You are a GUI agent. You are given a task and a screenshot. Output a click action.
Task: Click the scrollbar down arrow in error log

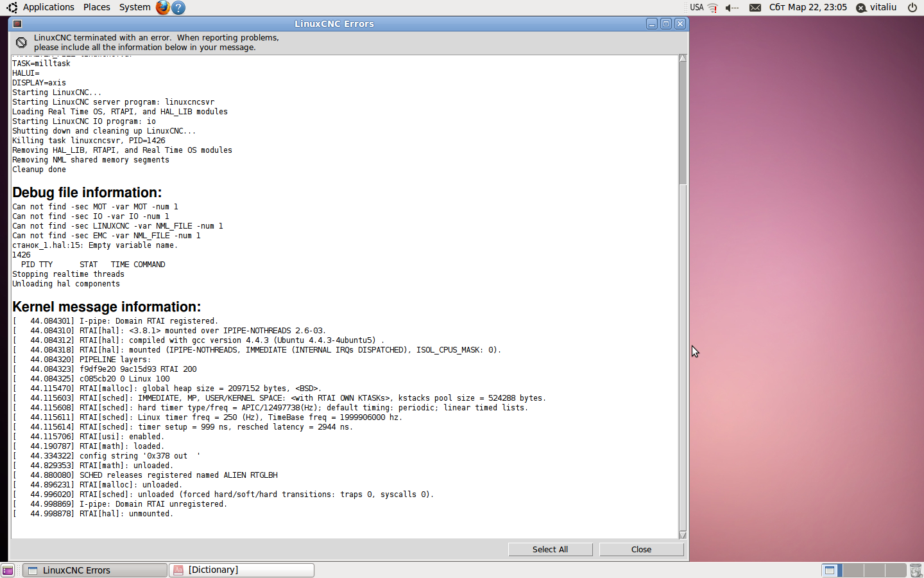point(683,534)
